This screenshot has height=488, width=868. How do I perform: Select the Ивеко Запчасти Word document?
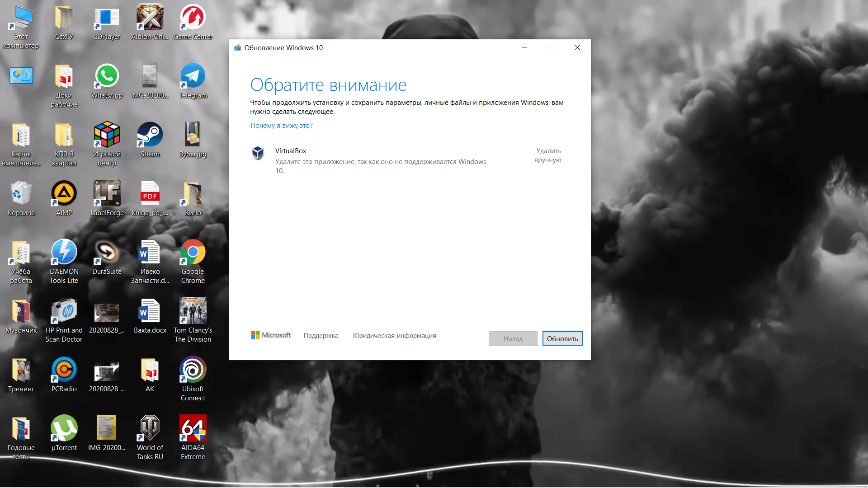[x=150, y=263]
